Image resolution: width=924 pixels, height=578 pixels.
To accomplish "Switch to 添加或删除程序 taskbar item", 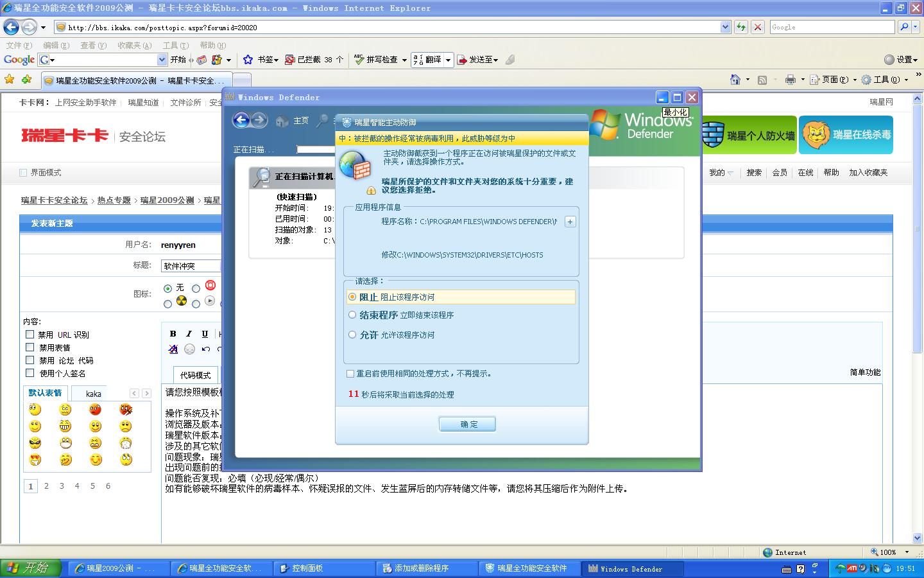I will pyautogui.click(x=428, y=568).
